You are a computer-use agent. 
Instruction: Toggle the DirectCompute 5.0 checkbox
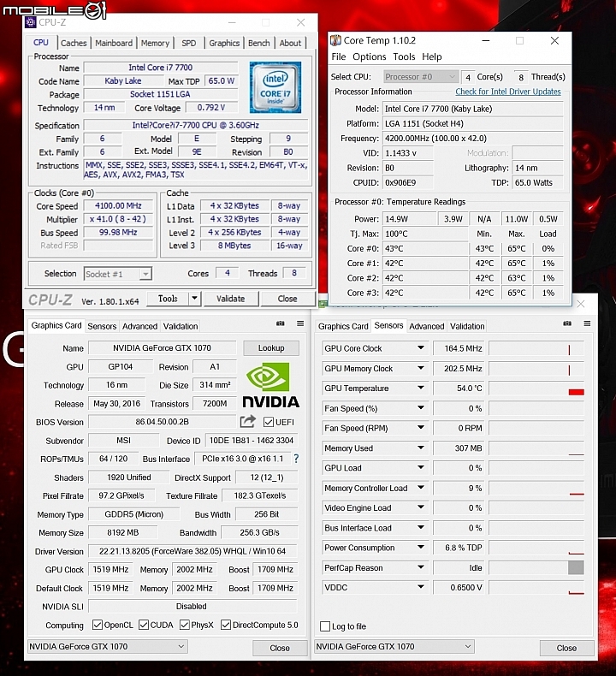(x=226, y=625)
